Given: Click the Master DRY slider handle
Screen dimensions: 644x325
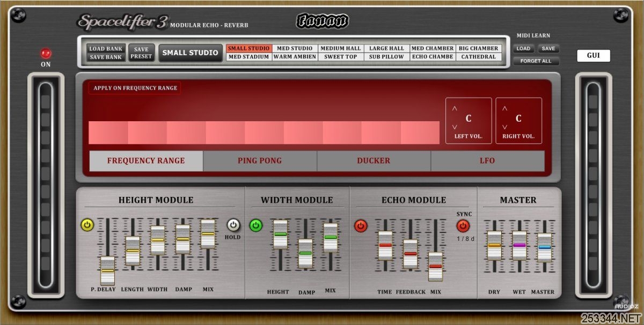Looking at the screenshot, I should click(494, 245).
